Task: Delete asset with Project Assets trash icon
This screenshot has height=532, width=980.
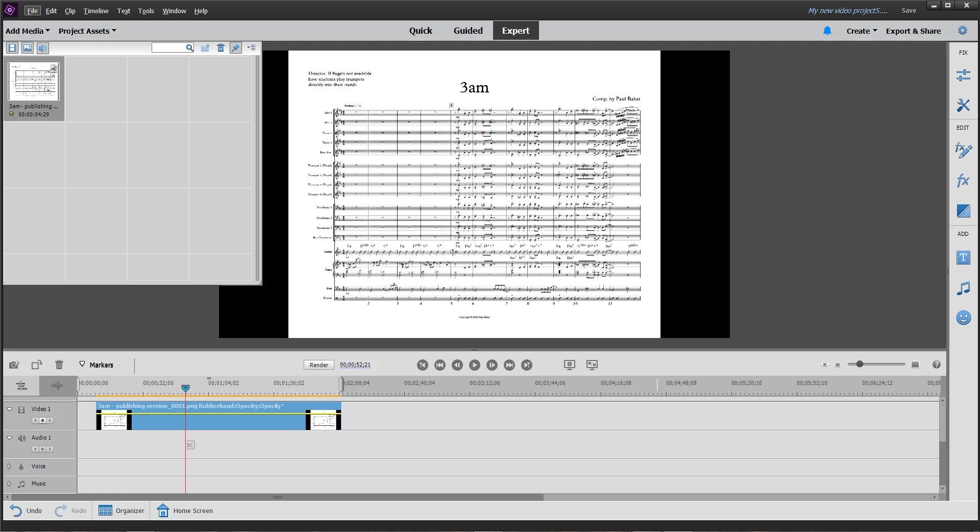Action: 220,47
